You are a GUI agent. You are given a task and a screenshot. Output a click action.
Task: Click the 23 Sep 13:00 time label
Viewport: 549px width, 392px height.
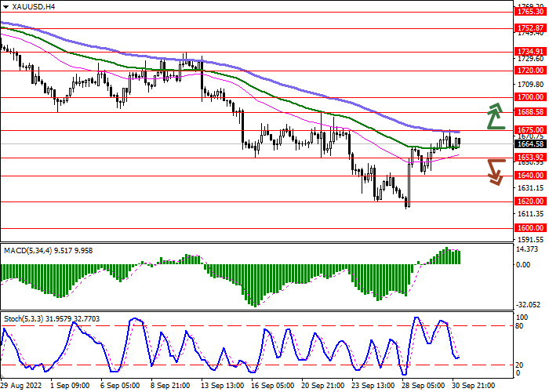coord(373,386)
